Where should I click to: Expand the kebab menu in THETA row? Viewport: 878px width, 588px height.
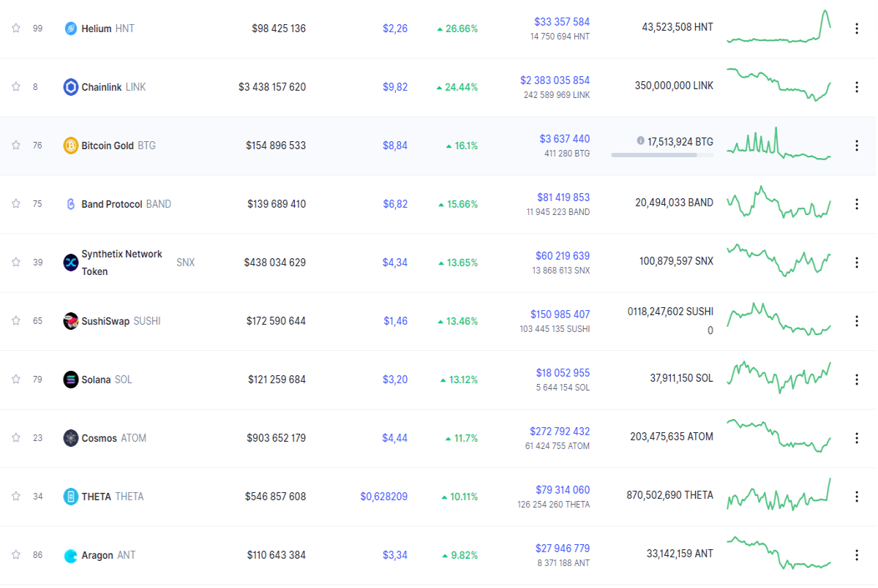(857, 497)
